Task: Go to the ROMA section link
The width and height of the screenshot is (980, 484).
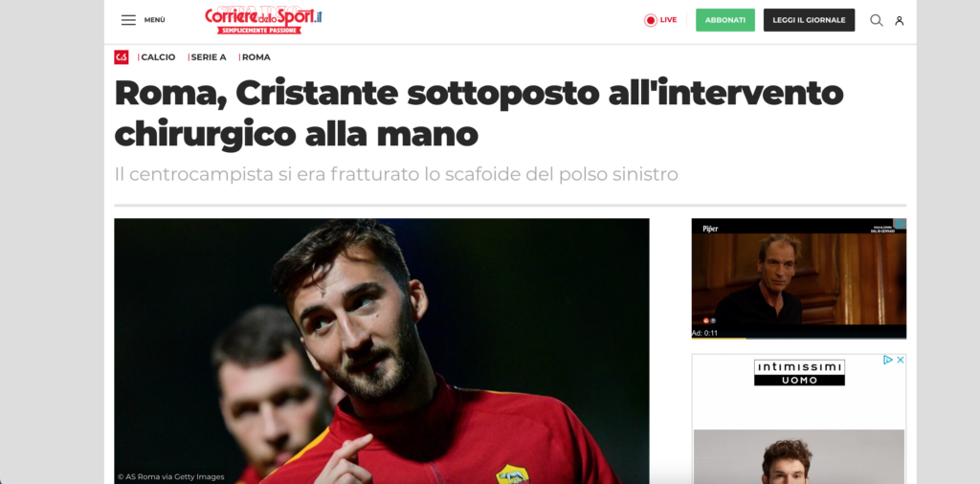Action: 256,57
